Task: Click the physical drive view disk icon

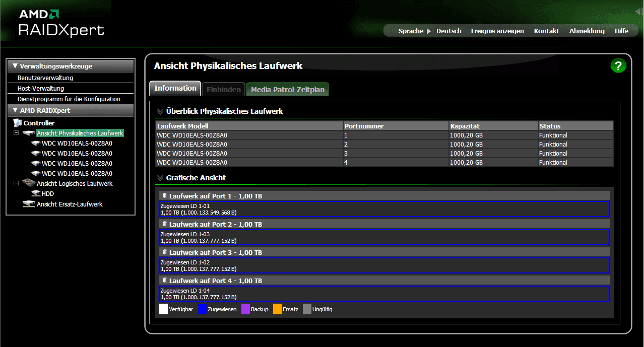Action: pyautogui.click(x=29, y=133)
